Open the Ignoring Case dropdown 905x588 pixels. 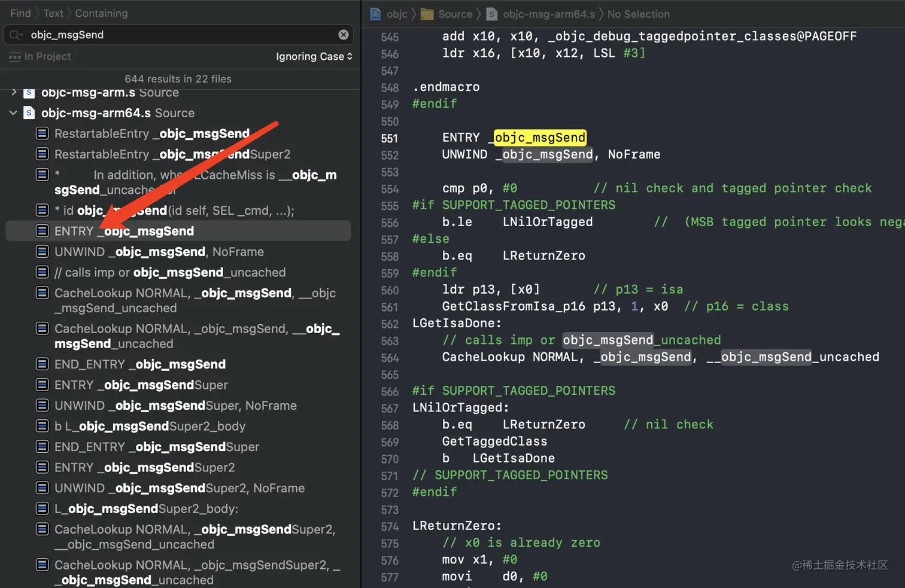[314, 56]
